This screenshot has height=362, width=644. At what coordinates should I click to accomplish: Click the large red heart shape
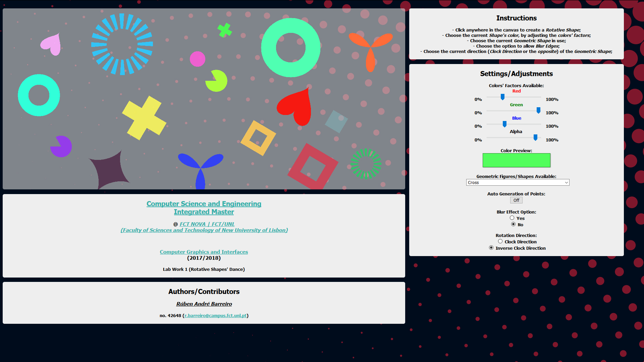(x=297, y=106)
